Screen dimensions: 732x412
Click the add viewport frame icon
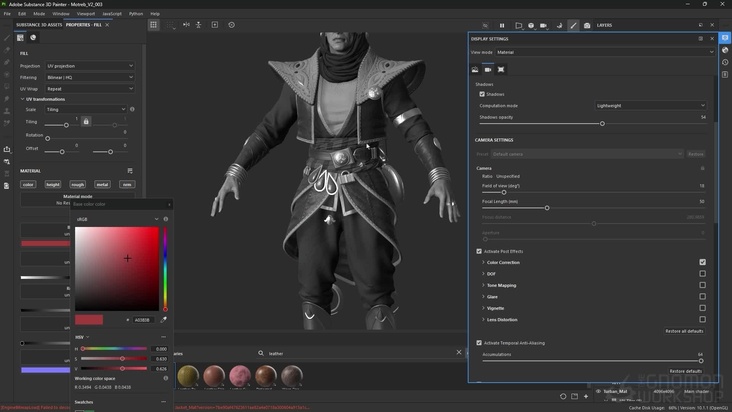pyautogui.click(x=215, y=25)
